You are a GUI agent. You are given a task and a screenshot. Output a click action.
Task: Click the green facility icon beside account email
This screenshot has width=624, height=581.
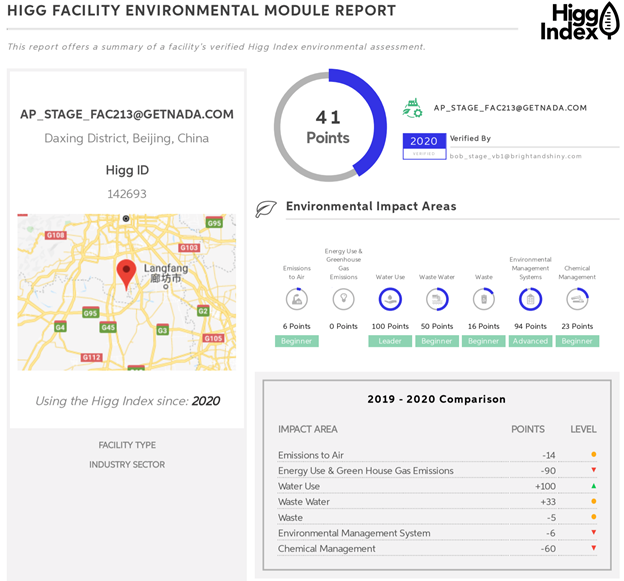click(412, 108)
